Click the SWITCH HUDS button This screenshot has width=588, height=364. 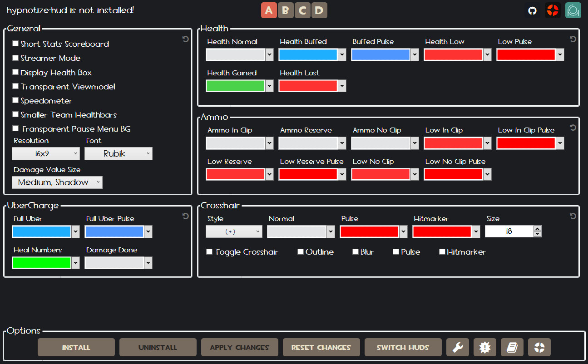click(x=403, y=347)
